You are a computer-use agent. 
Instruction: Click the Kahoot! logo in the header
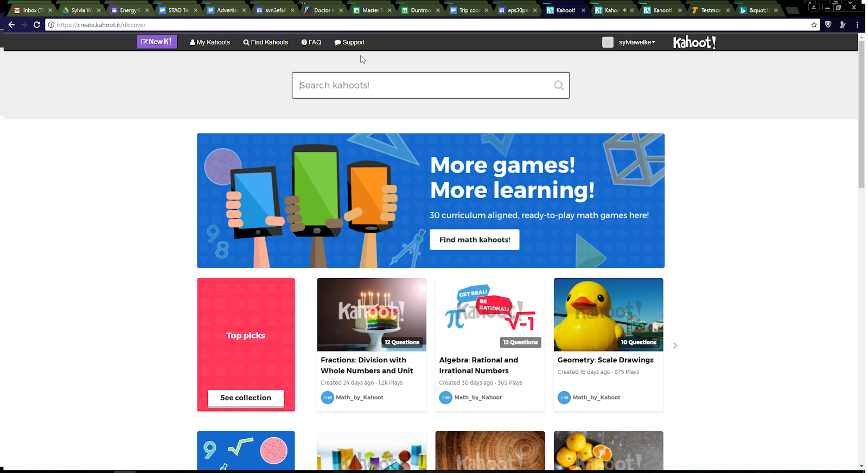[x=694, y=42]
